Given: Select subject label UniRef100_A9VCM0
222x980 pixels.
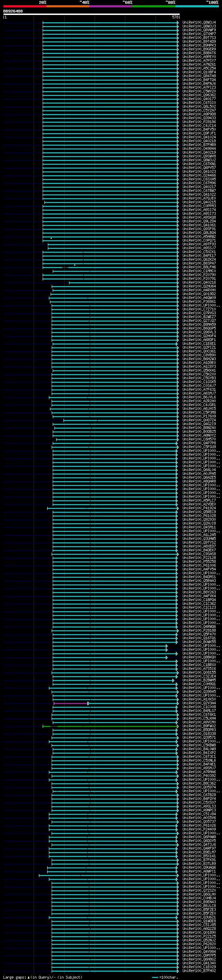Looking at the screenshot, I should pyautogui.click(x=199, y=722).
